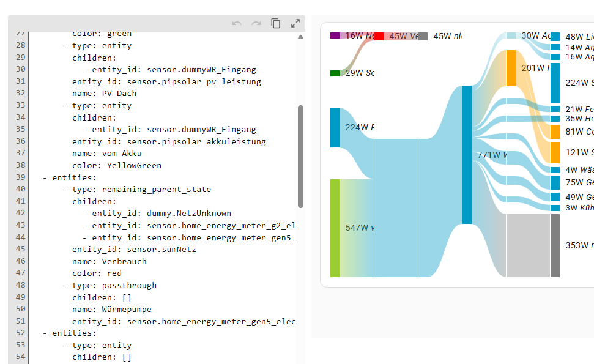The height and width of the screenshot is (364, 594).
Task: Click the editor vertical scrollbar thumb
Action: click(x=301, y=157)
